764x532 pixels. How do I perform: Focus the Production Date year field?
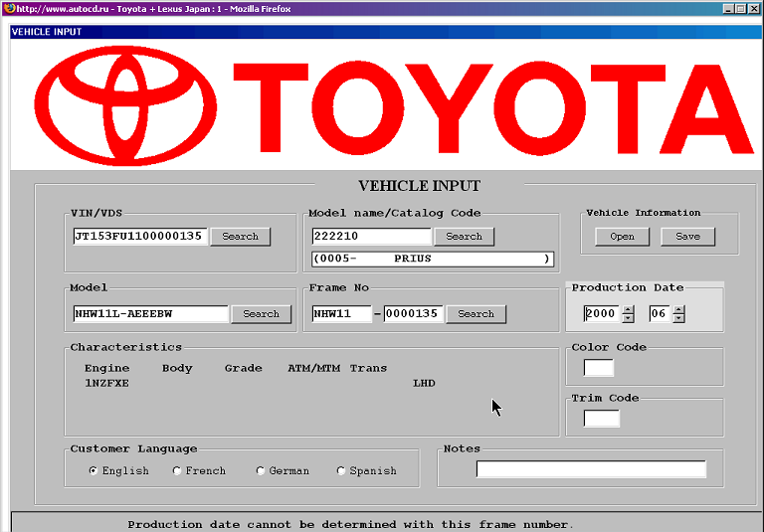pyautogui.click(x=602, y=314)
